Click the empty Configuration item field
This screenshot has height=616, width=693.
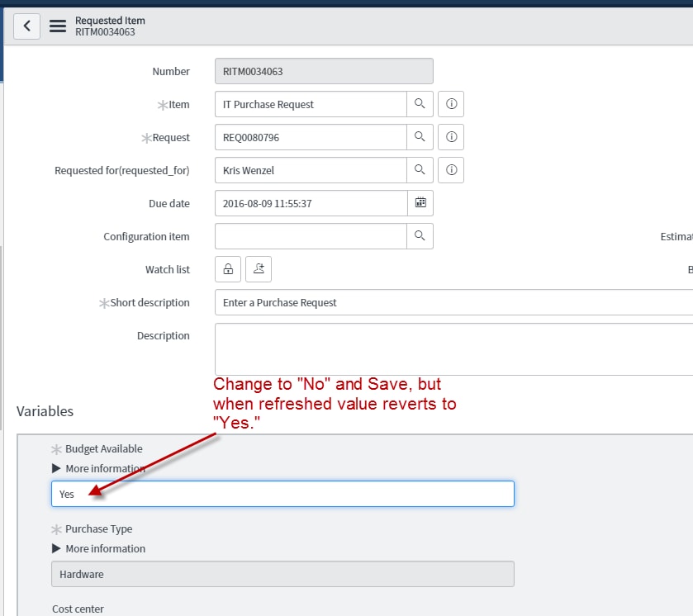(311, 236)
